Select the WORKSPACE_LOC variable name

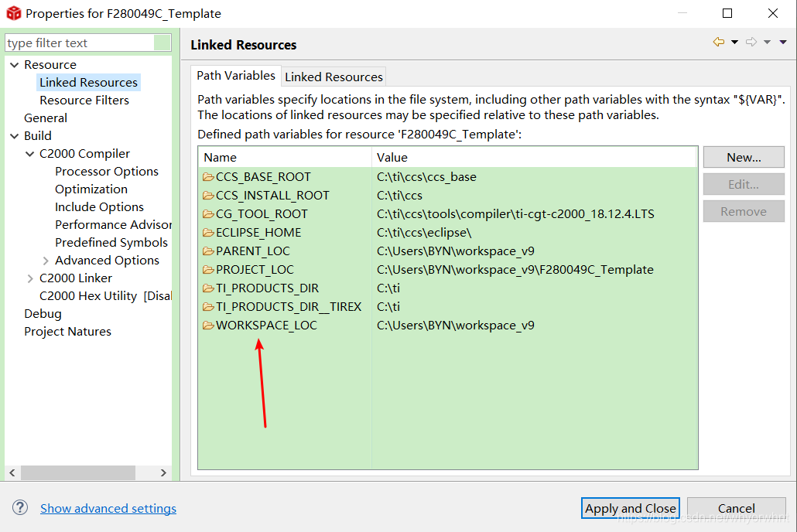[266, 326]
